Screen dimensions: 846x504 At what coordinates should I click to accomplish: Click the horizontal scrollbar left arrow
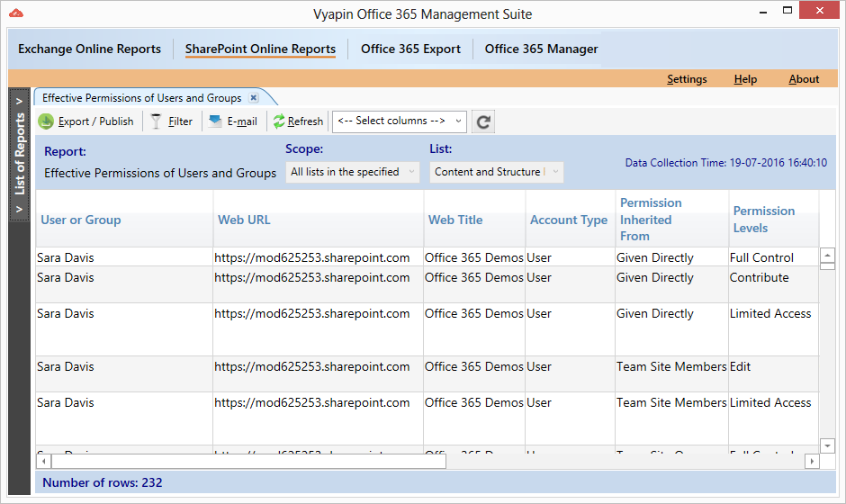point(44,462)
